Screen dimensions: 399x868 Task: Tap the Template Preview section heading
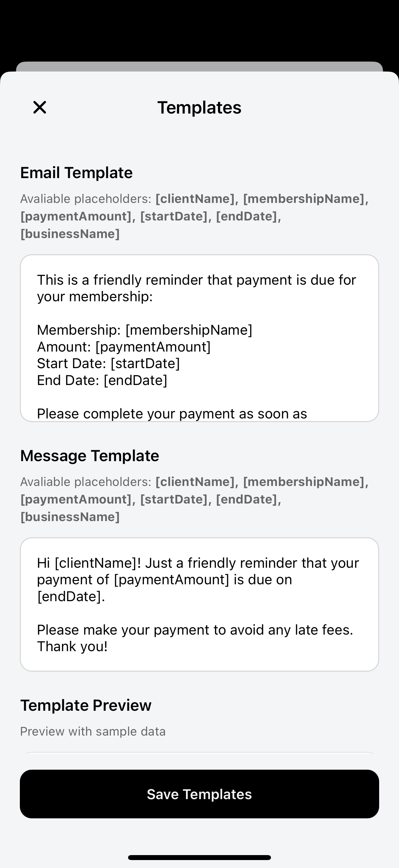pyautogui.click(x=86, y=705)
